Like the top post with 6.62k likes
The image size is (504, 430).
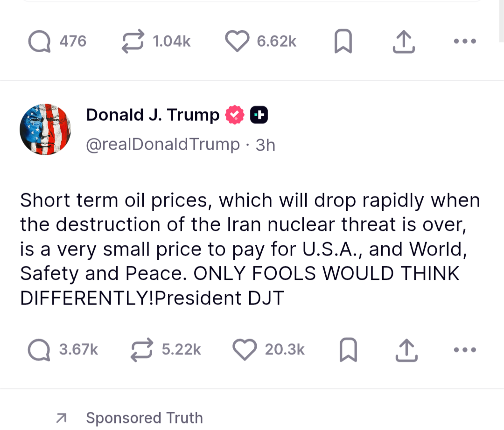238,42
